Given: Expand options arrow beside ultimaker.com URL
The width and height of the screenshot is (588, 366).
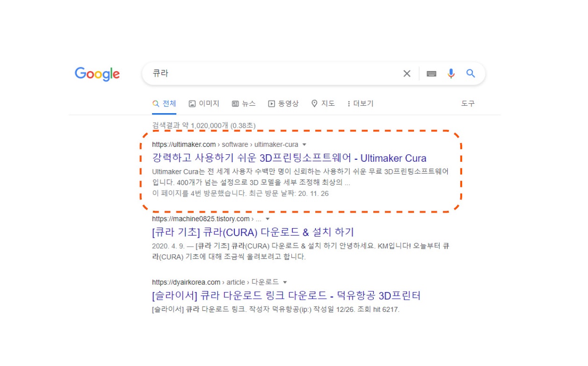Looking at the screenshot, I should 304,145.
